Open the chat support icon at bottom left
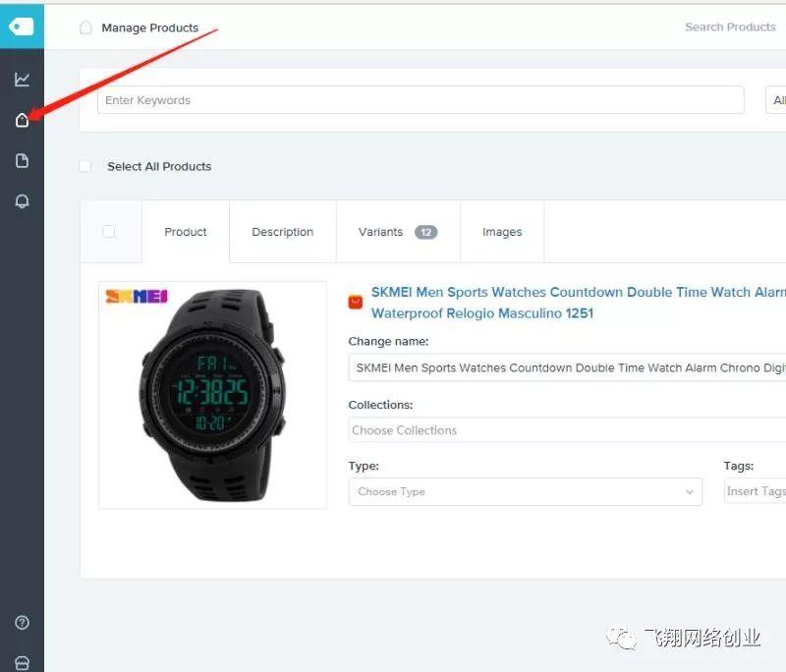The width and height of the screenshot is (786, 672). click(x=22, y=661)
